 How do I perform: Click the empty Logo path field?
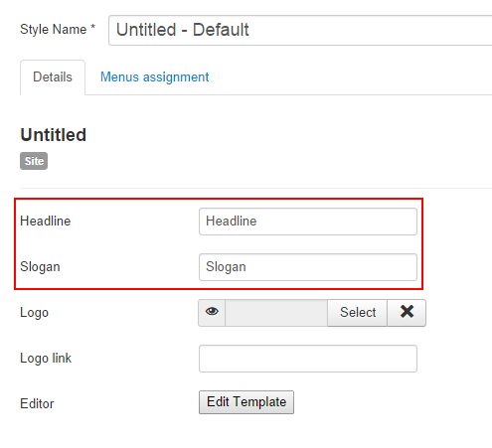276,313
